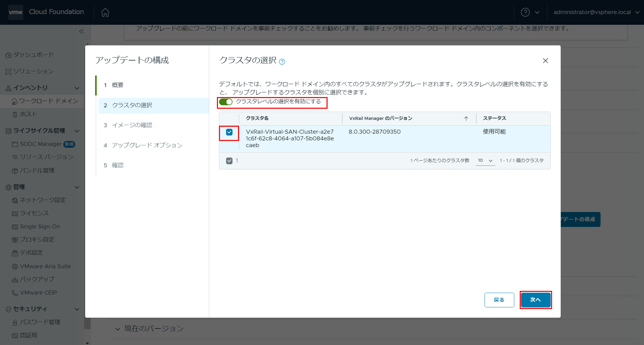The image size is (644, 345).
Task: Toggle the select-all checkbox in table footer
Action: (229, 161)
